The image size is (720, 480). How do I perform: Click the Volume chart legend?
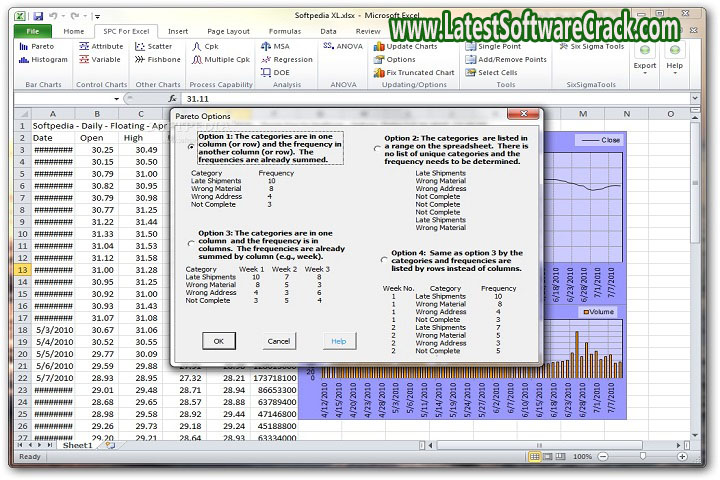point(599,312)
